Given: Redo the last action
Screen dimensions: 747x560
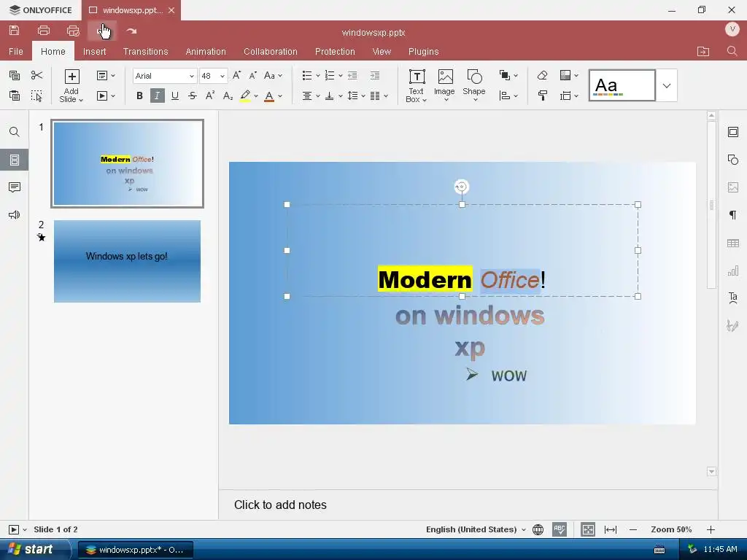Looking at the screenshot, I should coord(131,31).
